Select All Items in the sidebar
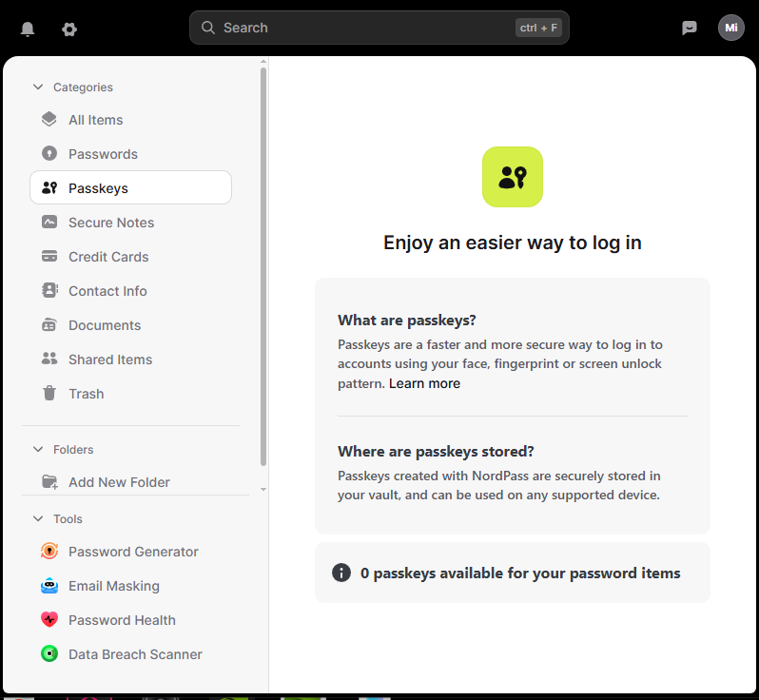This screenshot has width=759, height=700. pos(95,120)
